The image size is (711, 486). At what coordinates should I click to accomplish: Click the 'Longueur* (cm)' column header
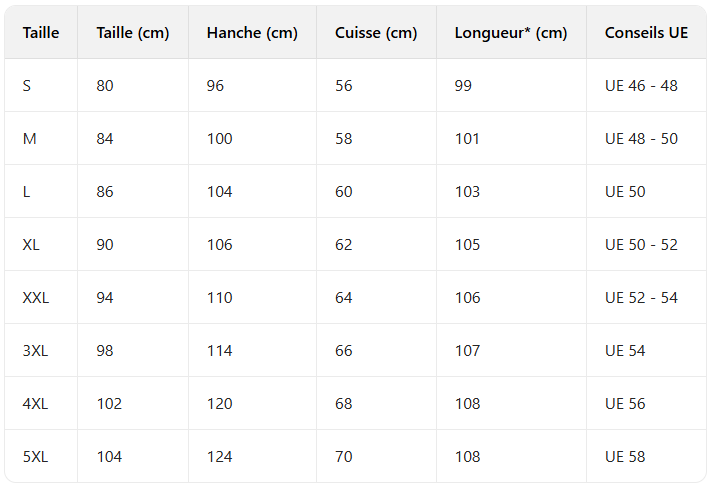[x=510, y=33]
